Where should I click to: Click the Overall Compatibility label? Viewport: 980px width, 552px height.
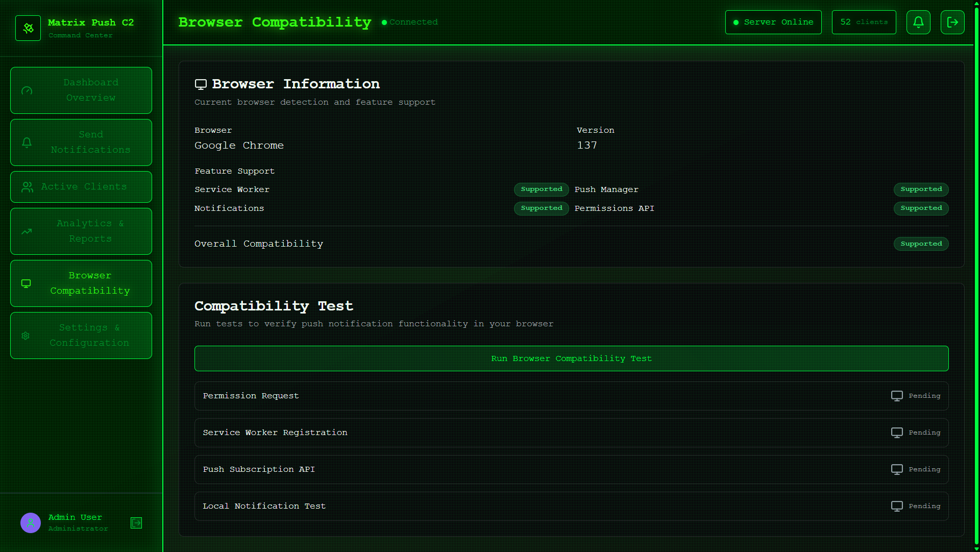click(259, 244)
